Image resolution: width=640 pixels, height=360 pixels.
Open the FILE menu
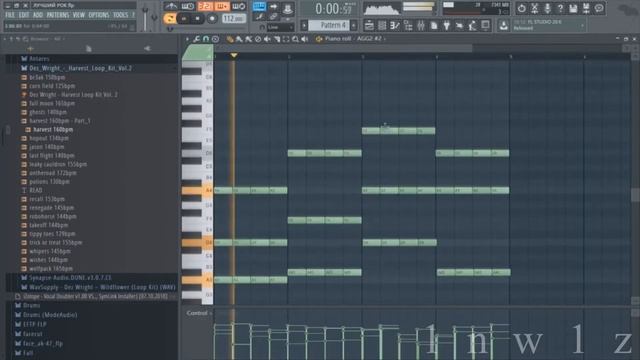(x=10, y=15)
